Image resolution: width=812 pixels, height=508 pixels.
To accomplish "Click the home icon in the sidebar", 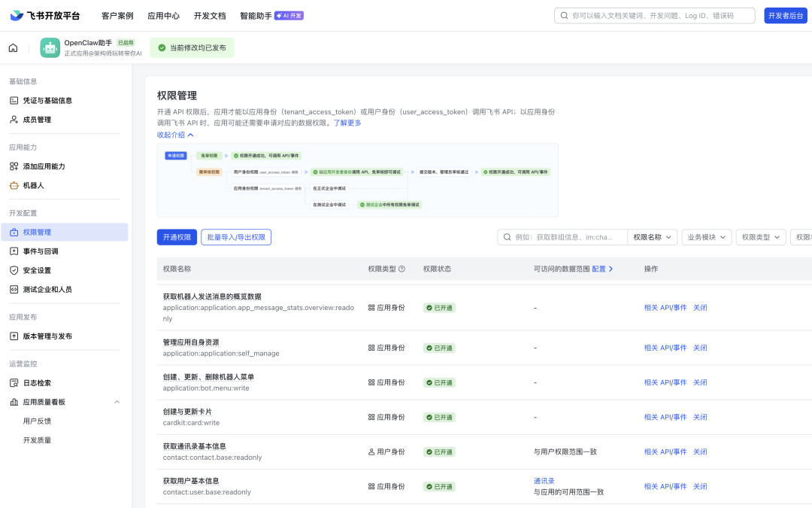I will click(12, 47).
